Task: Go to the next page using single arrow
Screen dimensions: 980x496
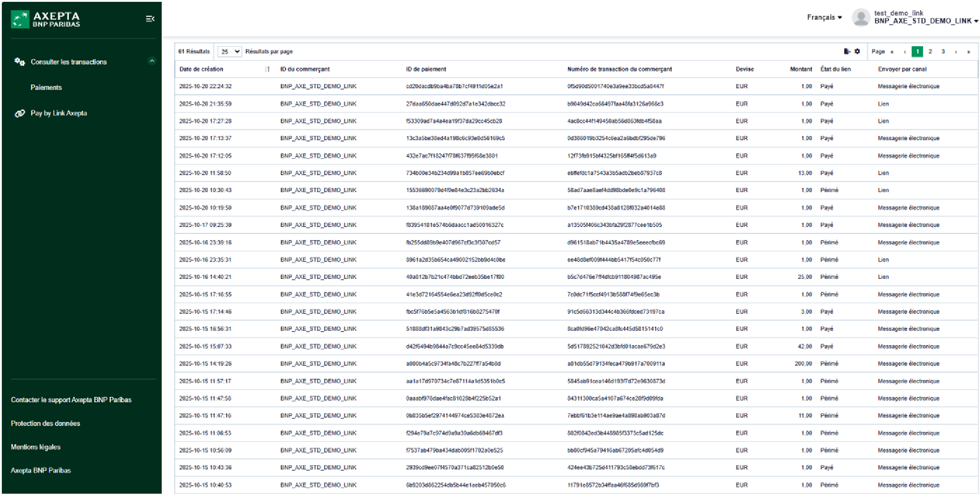Action: [x=956, y=52]
